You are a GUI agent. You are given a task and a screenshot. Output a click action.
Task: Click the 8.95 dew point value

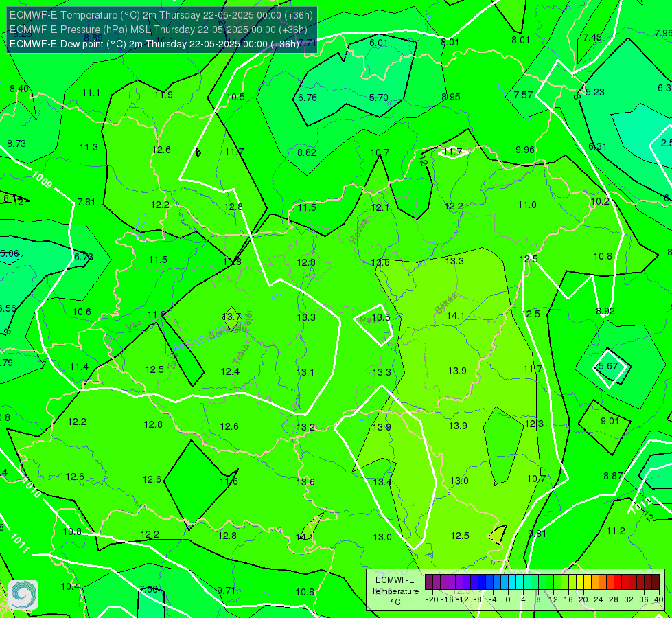[451, 98]
